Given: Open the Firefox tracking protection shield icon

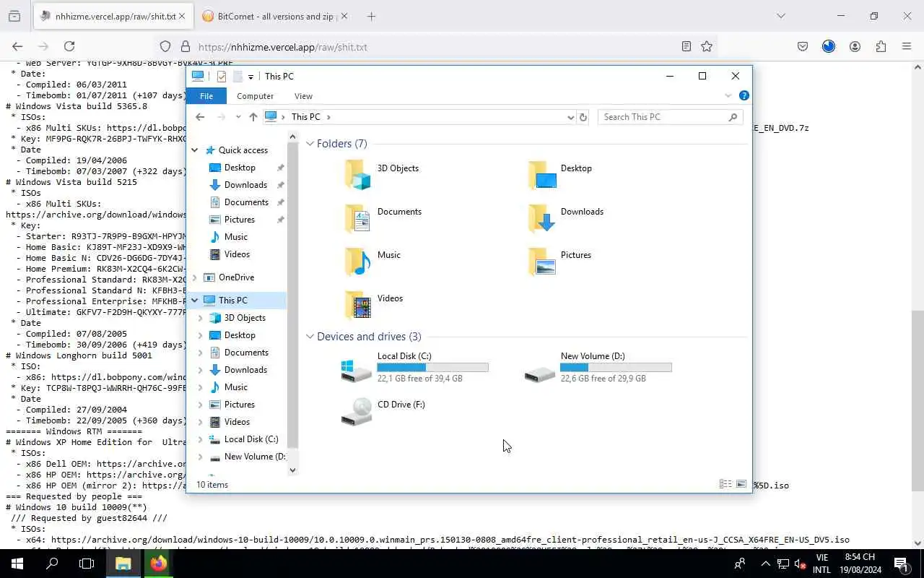Looking at the screenshot, I should 165,46.
